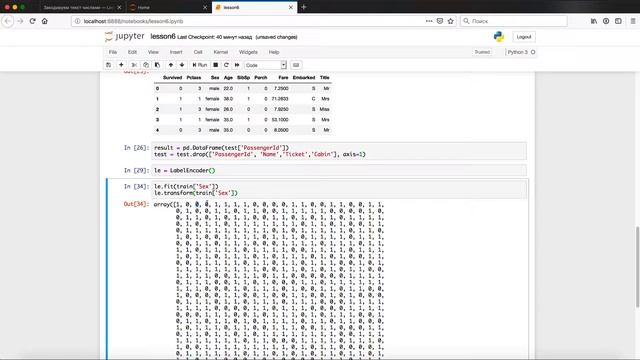Click the Out[34] output prompt
This screenshot has width=640, height=360.
(x=136, y=204)
